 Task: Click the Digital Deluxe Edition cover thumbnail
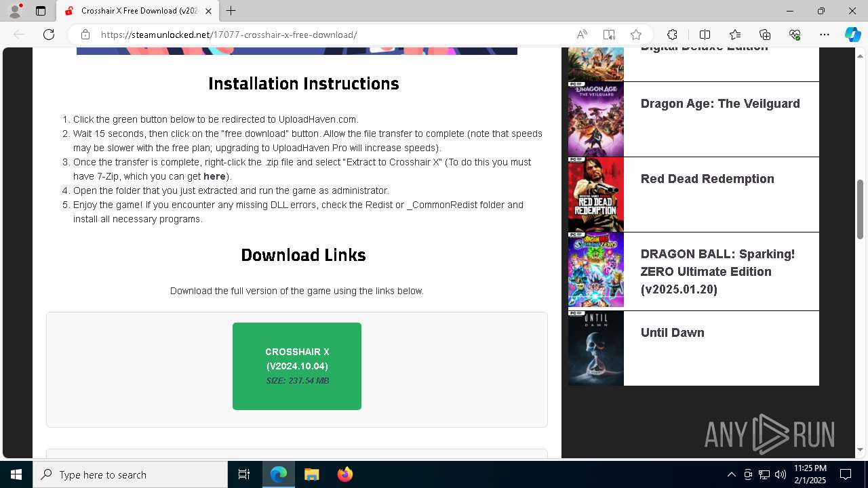coord(596,64)
